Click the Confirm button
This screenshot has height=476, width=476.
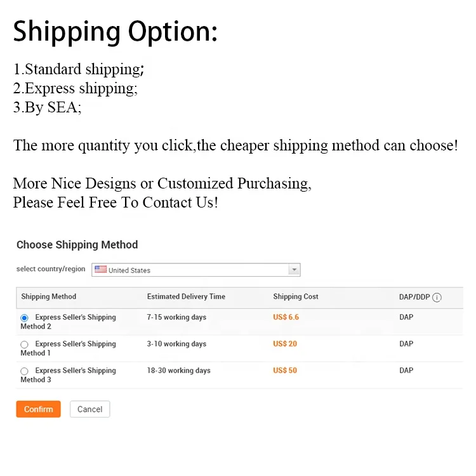coord(38,409)
